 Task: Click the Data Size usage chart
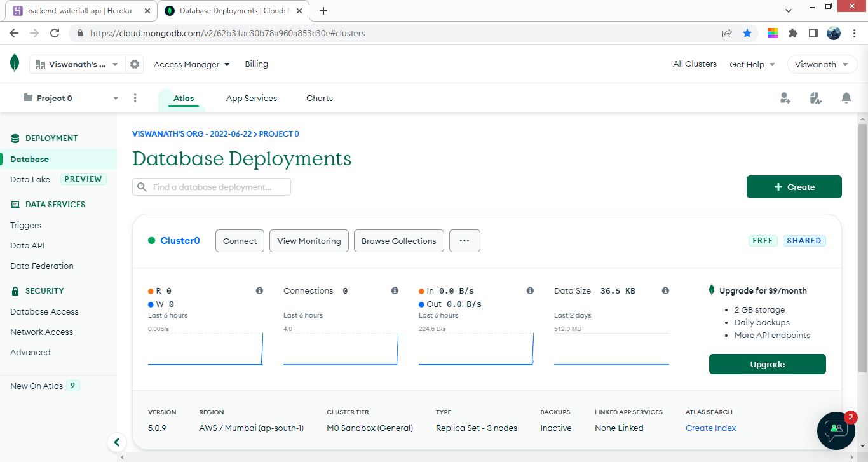pos(611,349)
